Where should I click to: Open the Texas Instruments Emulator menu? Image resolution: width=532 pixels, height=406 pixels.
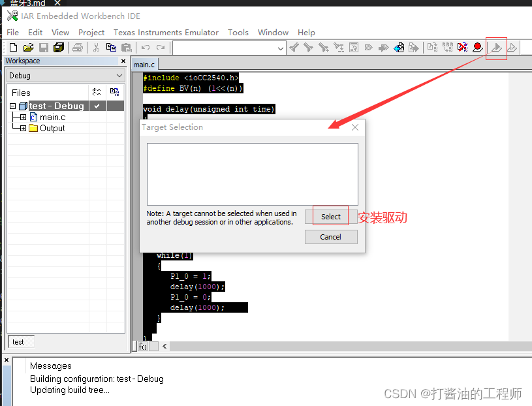coord(166,32)
